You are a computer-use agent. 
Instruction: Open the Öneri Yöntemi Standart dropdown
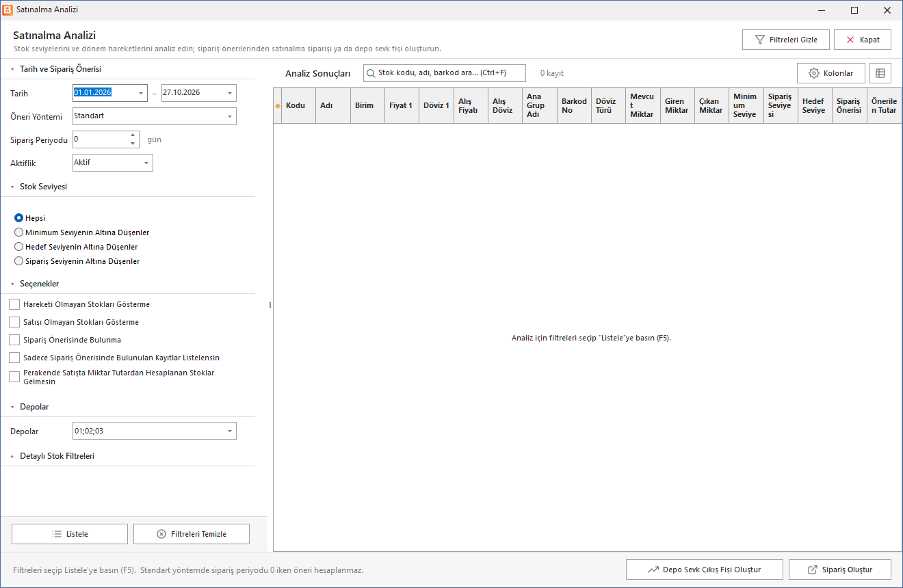230,116
